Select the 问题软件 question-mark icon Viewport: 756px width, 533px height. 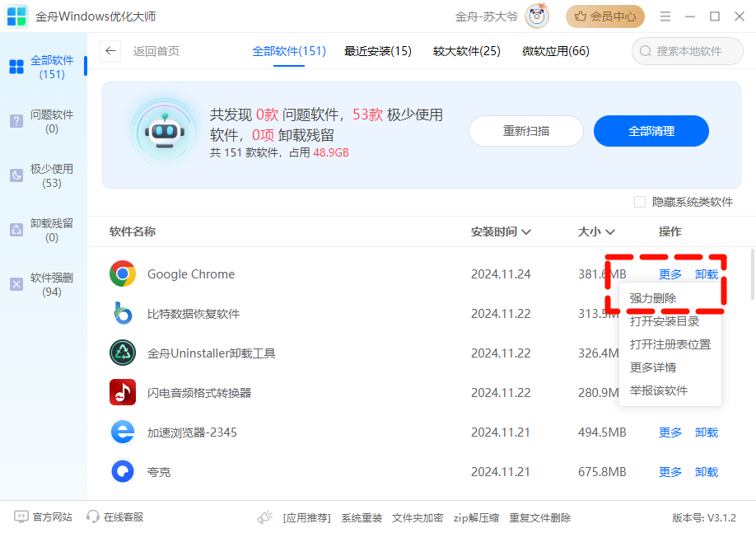[x=16, y=121]
